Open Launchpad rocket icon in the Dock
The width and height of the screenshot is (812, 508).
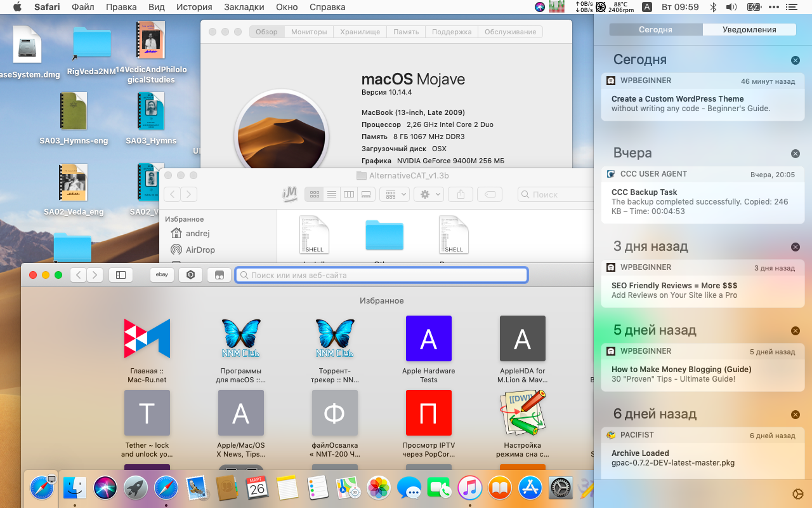[136, 488]
